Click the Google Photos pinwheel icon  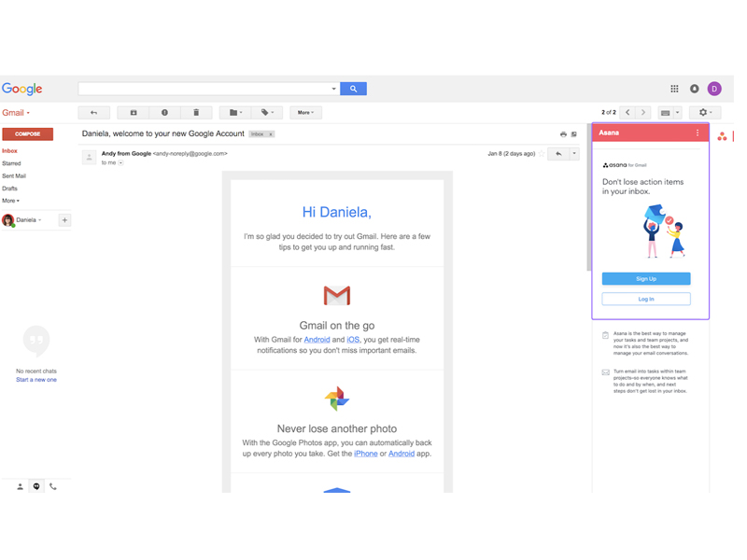(337, 399)
